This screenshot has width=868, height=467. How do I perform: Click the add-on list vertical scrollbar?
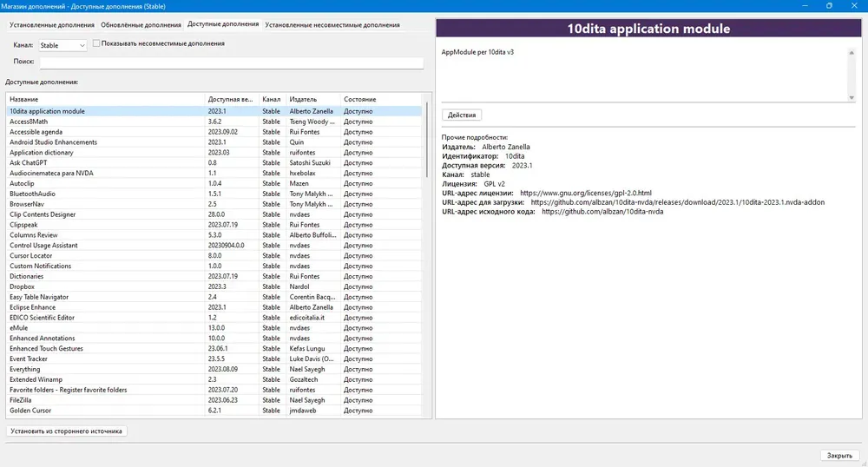(x=427, y=140)
